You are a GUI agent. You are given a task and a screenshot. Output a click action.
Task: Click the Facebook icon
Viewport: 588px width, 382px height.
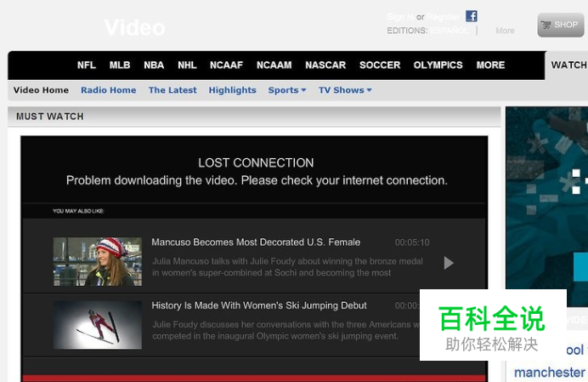tap(472, 16)
